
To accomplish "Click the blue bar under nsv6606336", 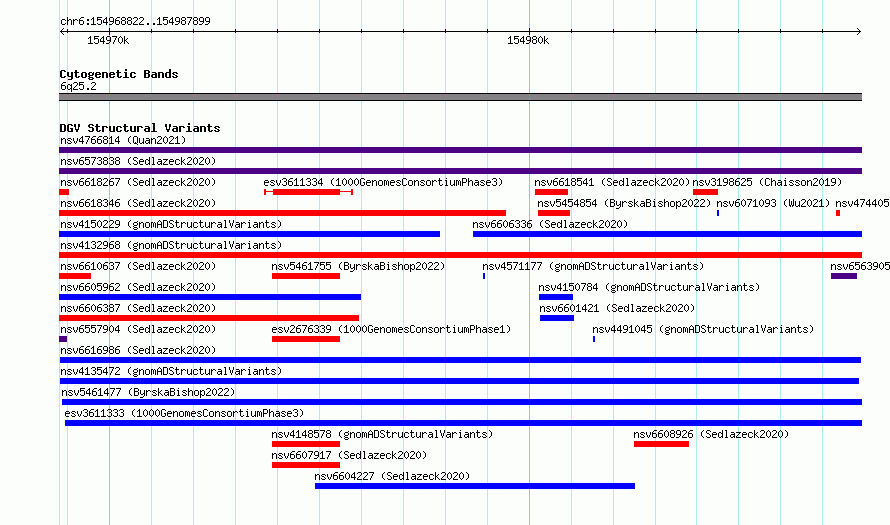I will [x=668, y=234].
